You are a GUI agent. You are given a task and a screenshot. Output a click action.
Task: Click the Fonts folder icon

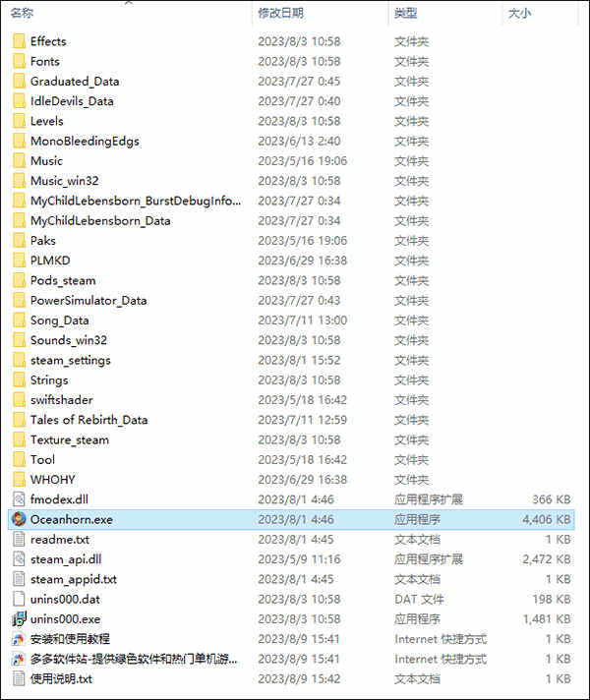(x=19, y=61)
